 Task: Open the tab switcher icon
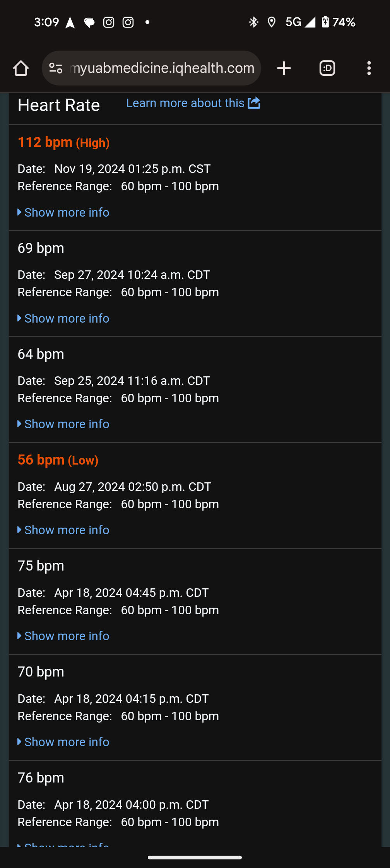tap(327, 68)
